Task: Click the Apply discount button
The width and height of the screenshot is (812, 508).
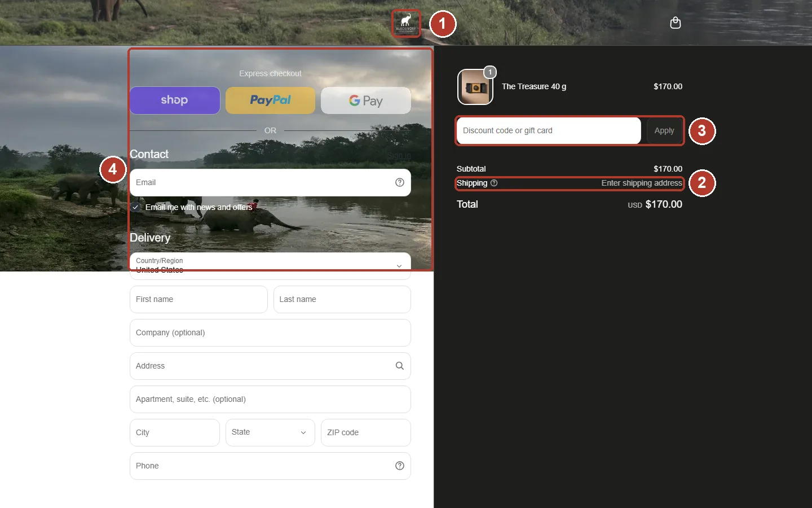Action: click(664, 130)
